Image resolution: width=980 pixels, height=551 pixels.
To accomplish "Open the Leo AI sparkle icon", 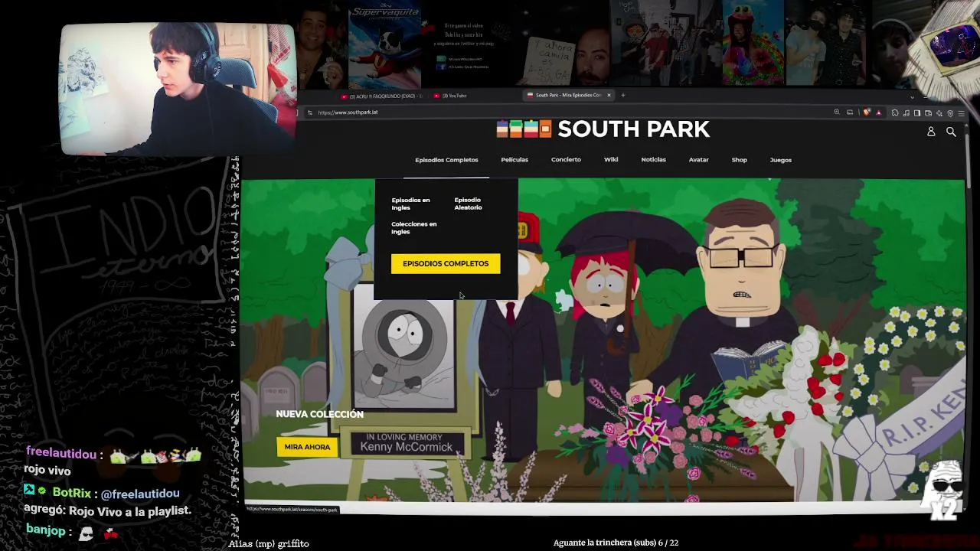I will [x=939, y=112].
